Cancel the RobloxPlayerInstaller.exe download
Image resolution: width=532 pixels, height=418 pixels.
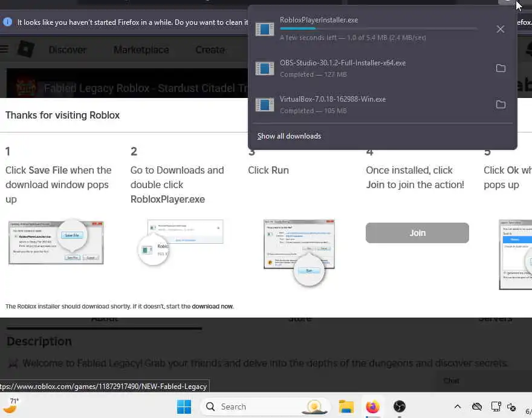500,29
